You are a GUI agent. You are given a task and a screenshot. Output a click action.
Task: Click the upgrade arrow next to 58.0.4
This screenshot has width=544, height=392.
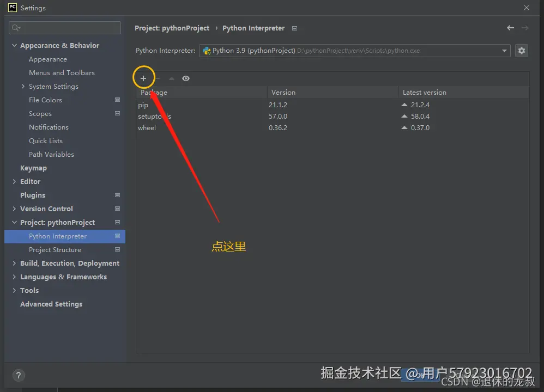[404, 116]
